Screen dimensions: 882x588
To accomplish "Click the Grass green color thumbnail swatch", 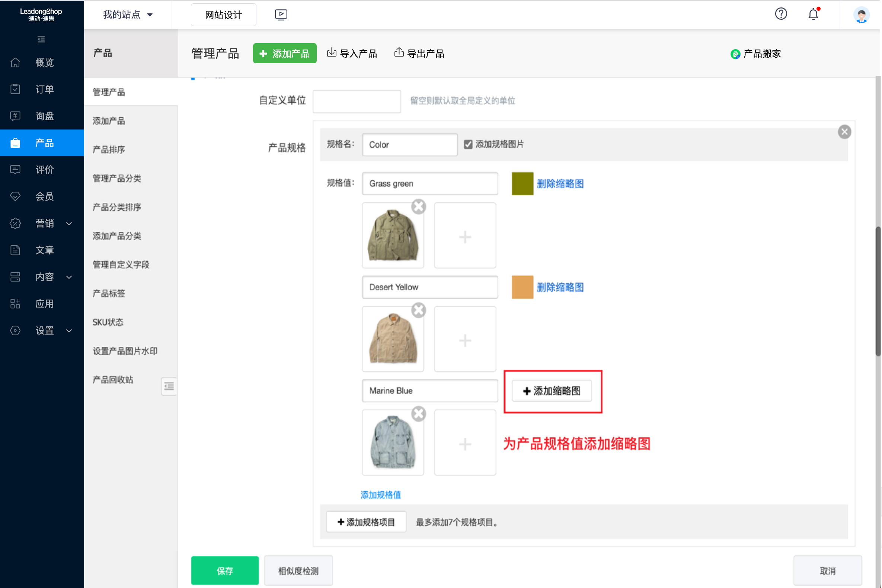I will click(522, 184).
